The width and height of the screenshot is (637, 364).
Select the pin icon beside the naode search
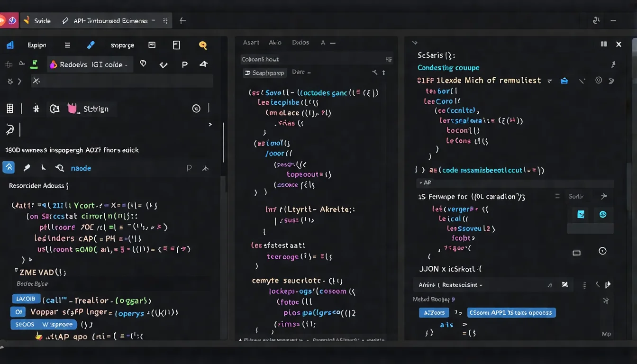[27, 168]
